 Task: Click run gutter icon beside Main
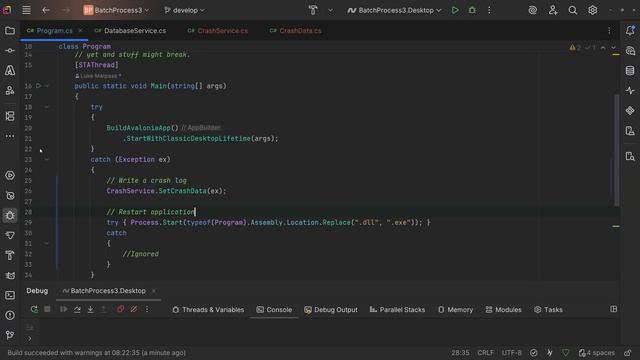click(x=39, y=86)
